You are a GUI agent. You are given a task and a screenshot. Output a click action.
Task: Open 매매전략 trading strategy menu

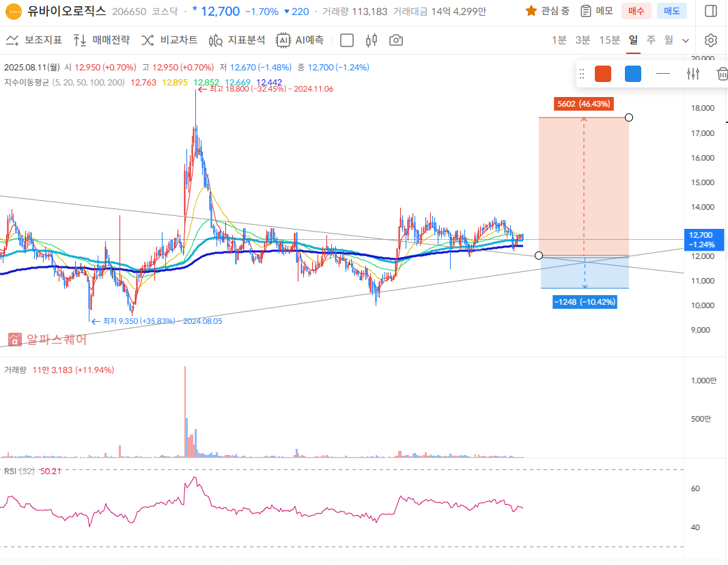tap(102, 40)
